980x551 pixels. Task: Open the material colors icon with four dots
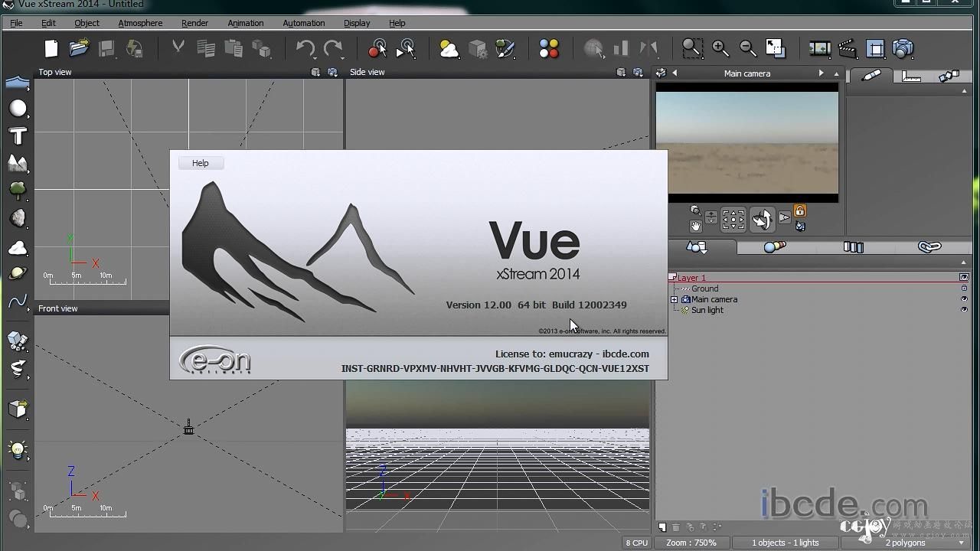(x=549, y=49)
